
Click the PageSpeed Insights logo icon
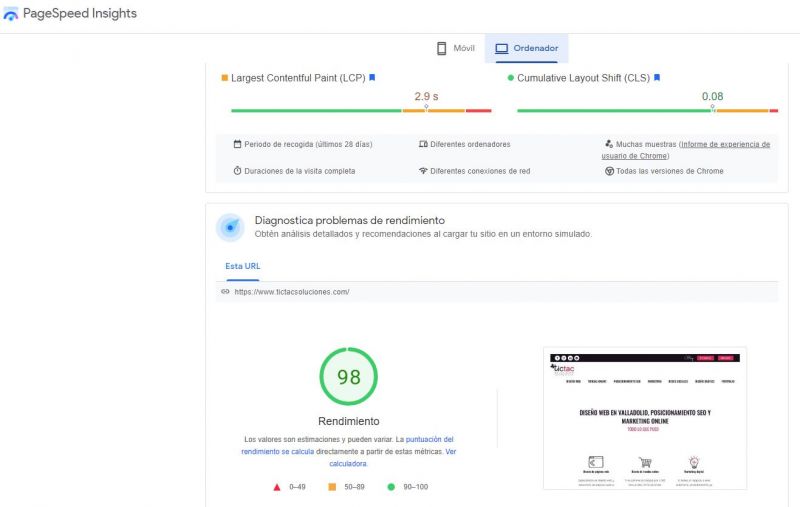11,14
